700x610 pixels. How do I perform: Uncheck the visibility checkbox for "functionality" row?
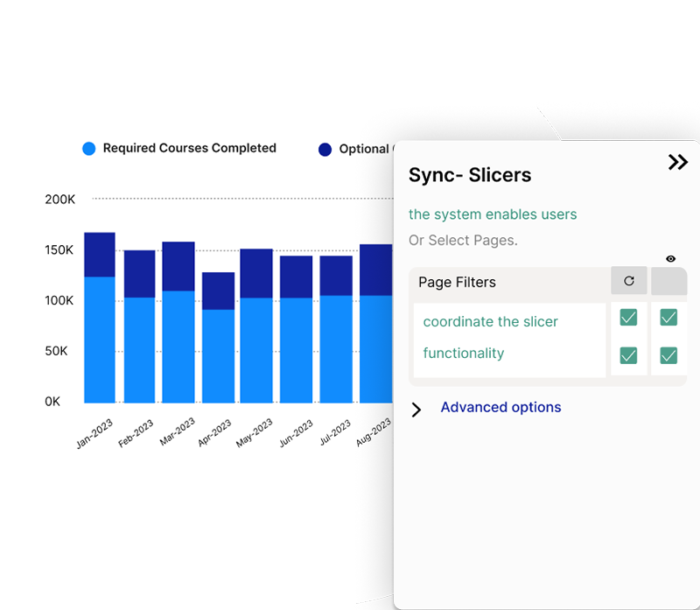tap(668, 355)
